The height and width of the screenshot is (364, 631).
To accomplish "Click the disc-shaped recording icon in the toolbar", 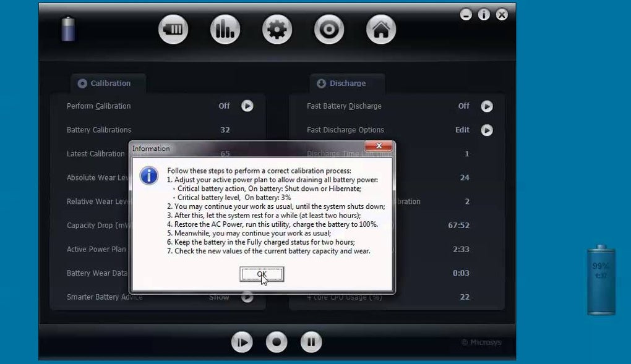I will (328, 28).
